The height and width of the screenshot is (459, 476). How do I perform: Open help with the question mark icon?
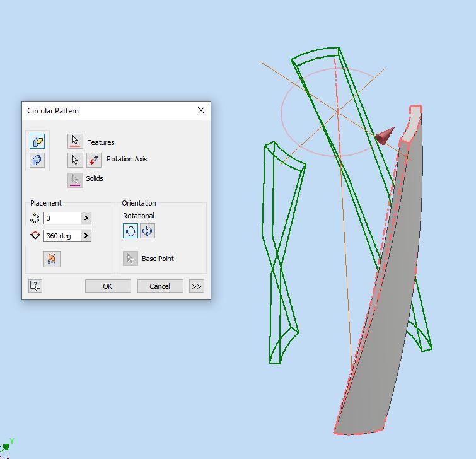coord(35,286)
